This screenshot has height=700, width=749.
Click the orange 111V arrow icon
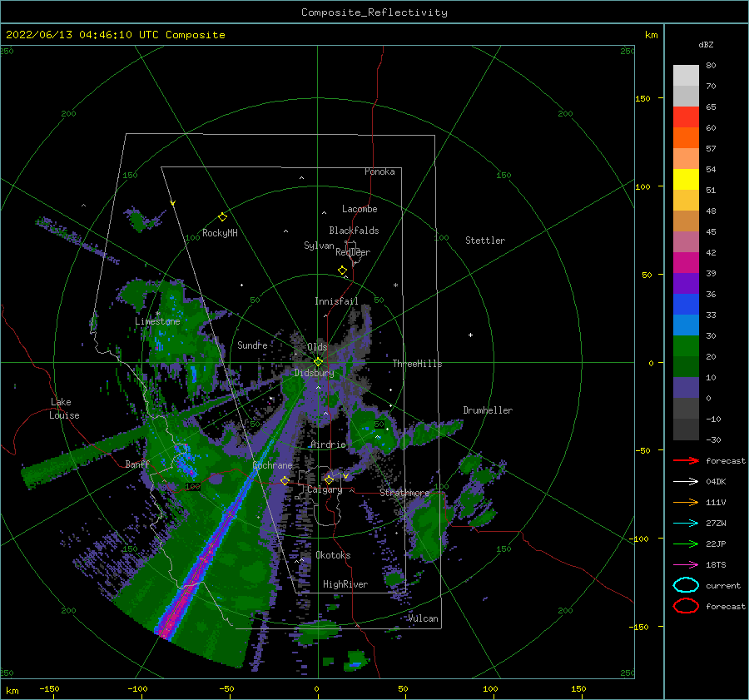click(x=686, y=502)
